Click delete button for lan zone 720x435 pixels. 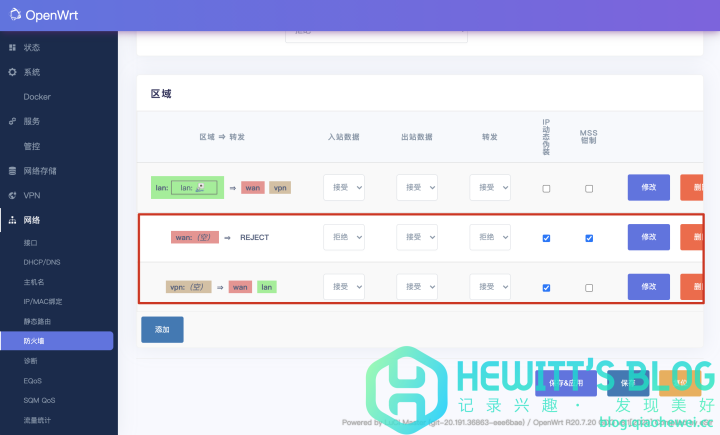(x=692, y=187)
